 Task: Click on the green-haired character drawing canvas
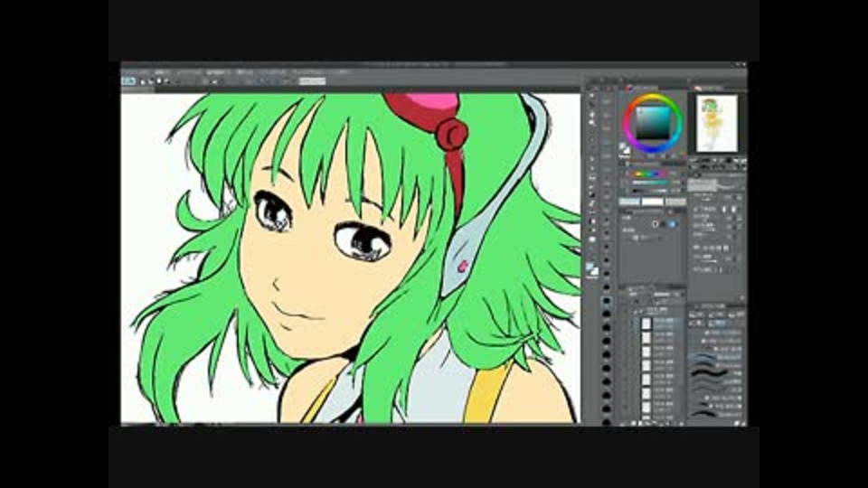(351, 258)
